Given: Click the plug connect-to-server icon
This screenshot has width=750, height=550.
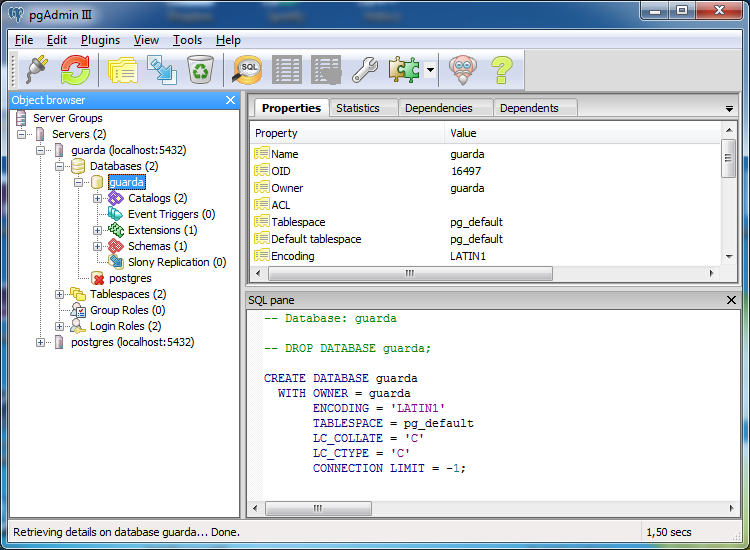Looking at the screenshot, I should click(37, 70).
